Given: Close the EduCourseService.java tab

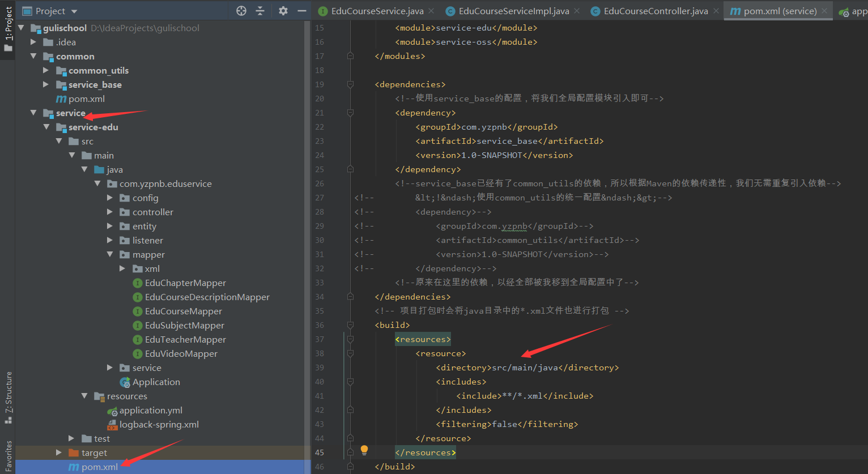Looking at the screenshot, I should tap(431, 11).
